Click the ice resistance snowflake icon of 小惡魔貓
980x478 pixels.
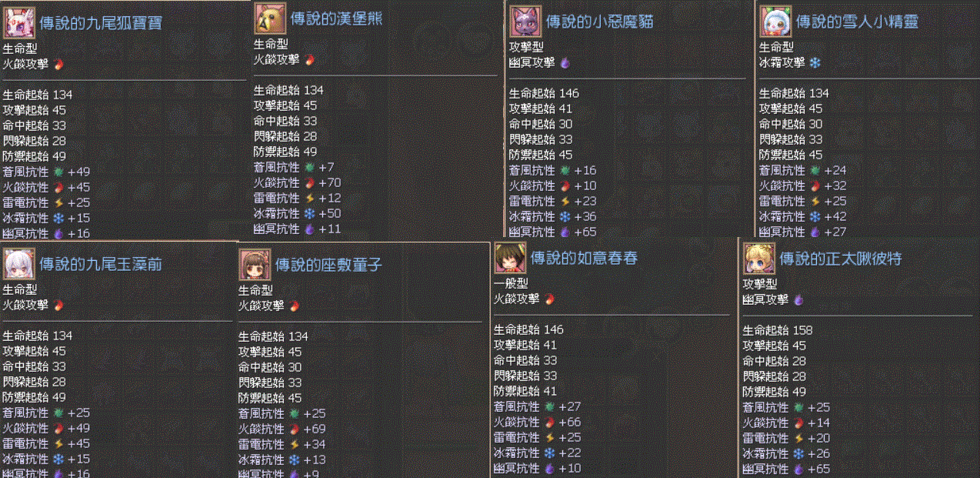point(565,216)
